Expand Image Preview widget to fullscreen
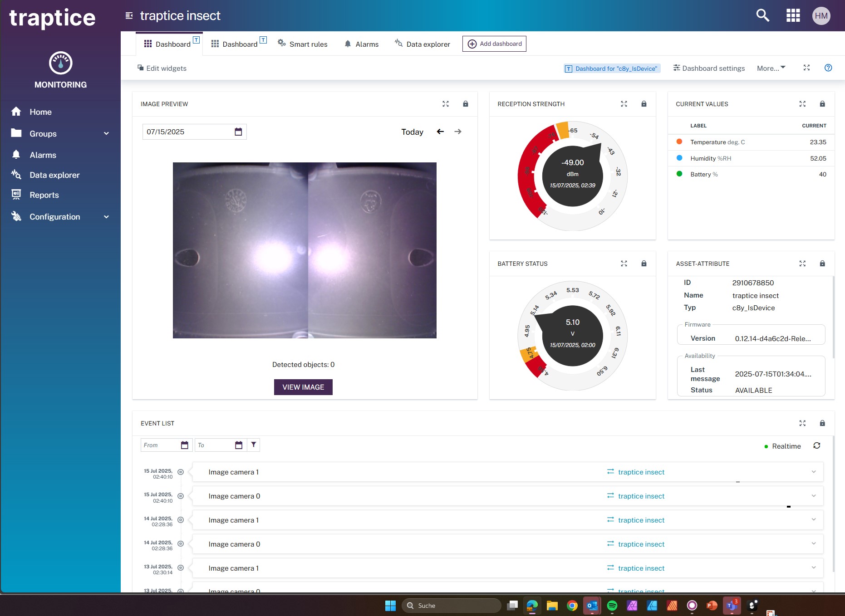The image size is (845, 616). [x=446, y=104]
